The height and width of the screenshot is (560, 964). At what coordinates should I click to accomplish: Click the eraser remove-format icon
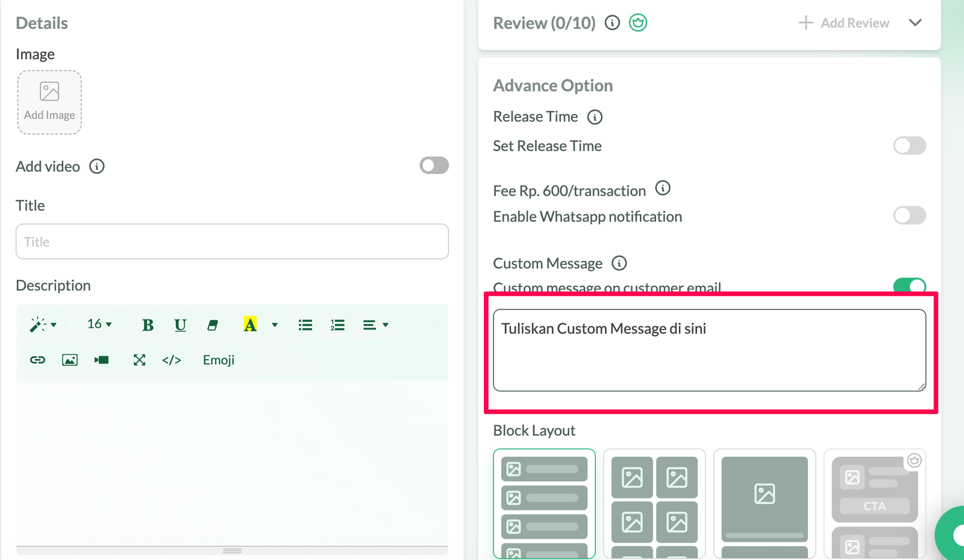[212, 325]
